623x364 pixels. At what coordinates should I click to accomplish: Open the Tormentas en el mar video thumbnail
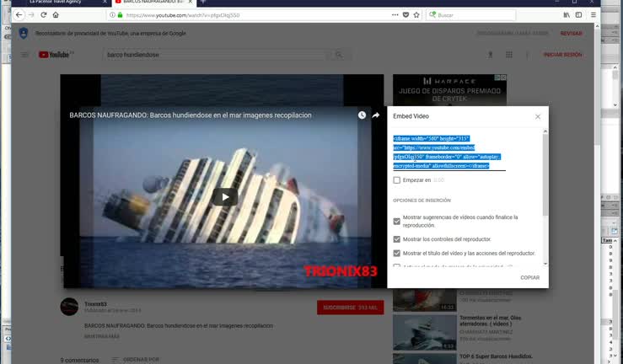pyautogui.click(x=424, y=332)
